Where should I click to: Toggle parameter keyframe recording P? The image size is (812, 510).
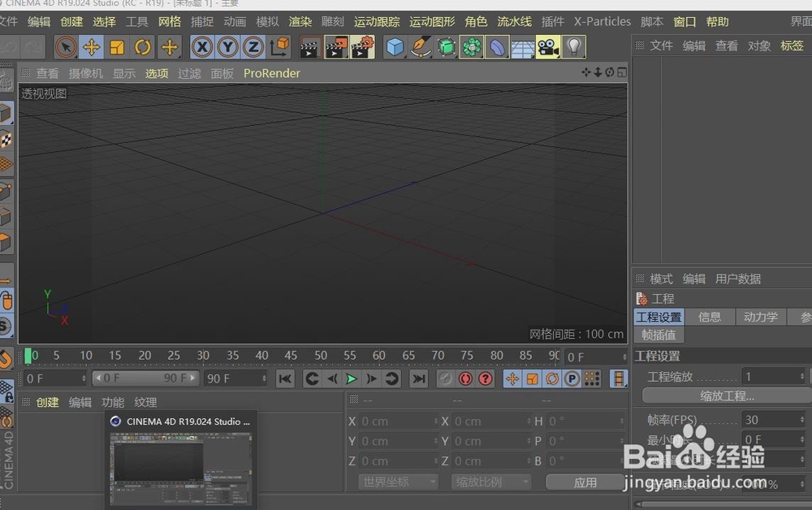pos(572,379)
